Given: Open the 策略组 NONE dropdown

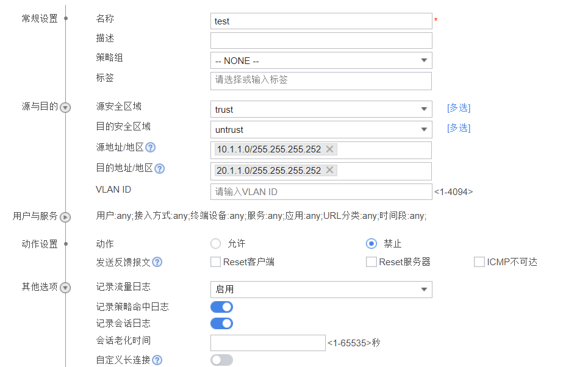Looking at the screenshot, I should 321,60.
